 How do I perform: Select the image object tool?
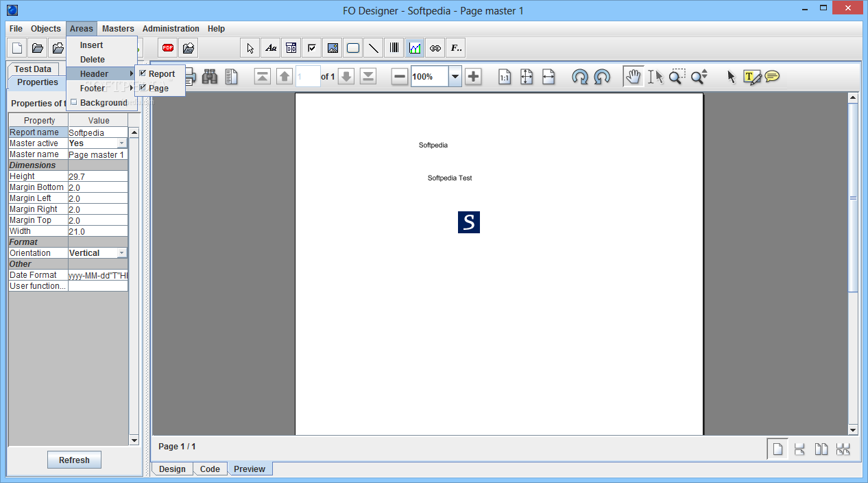tap(333, 48)
